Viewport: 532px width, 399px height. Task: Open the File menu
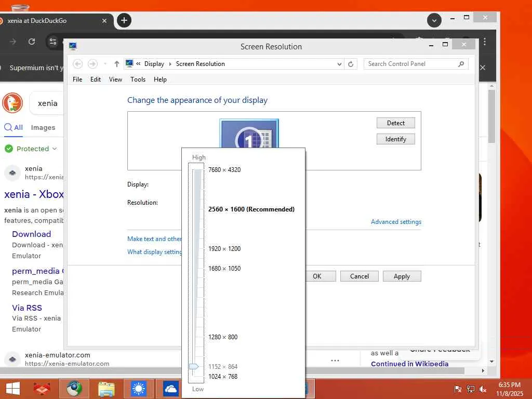(x=77, y=79)
